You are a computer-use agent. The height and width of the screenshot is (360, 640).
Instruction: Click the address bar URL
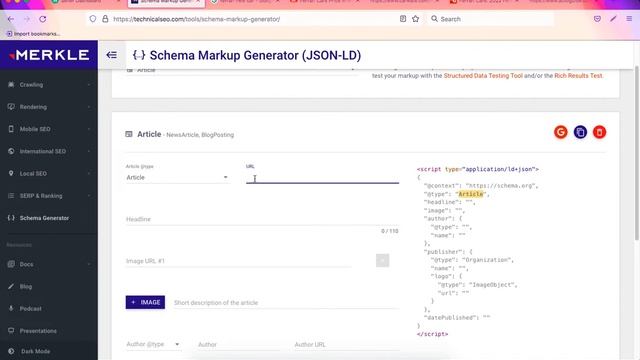196,19
